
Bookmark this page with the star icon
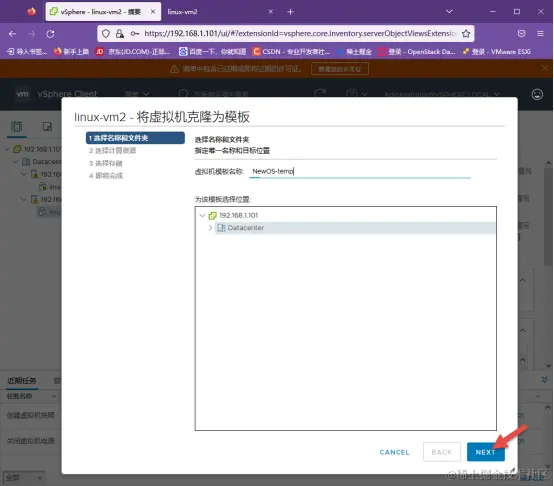tap(466, 34)
